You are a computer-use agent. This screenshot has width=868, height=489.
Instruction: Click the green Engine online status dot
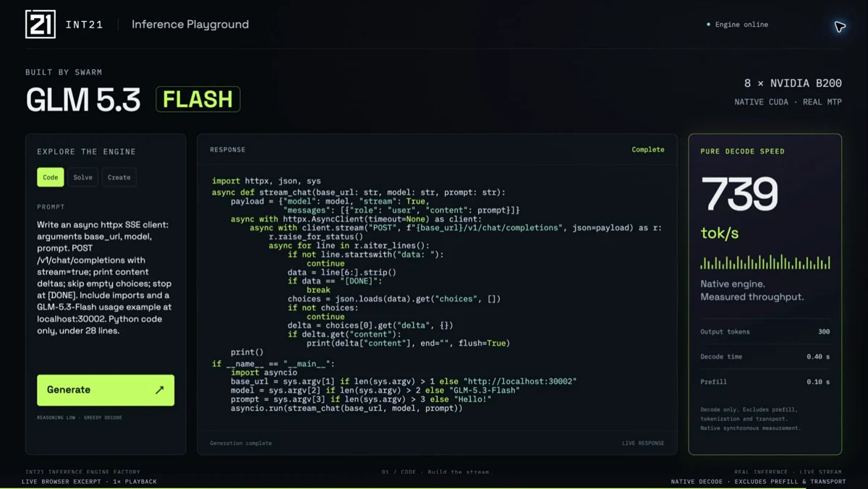pos(708,25)
